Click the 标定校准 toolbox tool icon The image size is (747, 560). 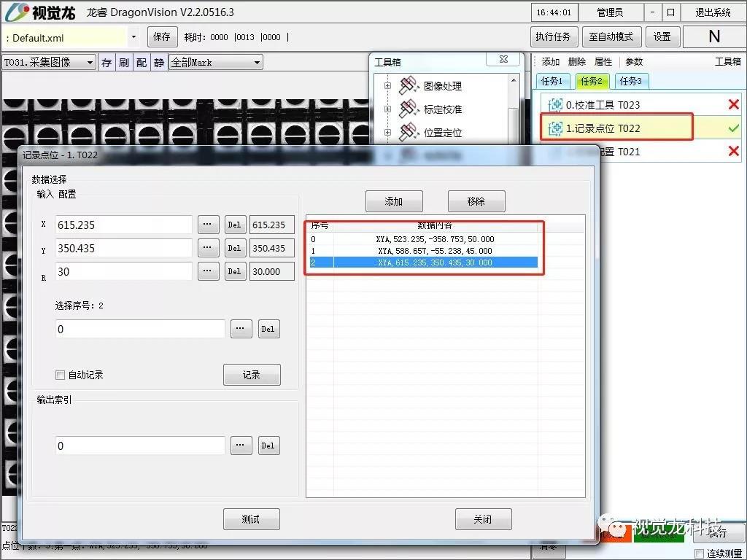(409, 109)
